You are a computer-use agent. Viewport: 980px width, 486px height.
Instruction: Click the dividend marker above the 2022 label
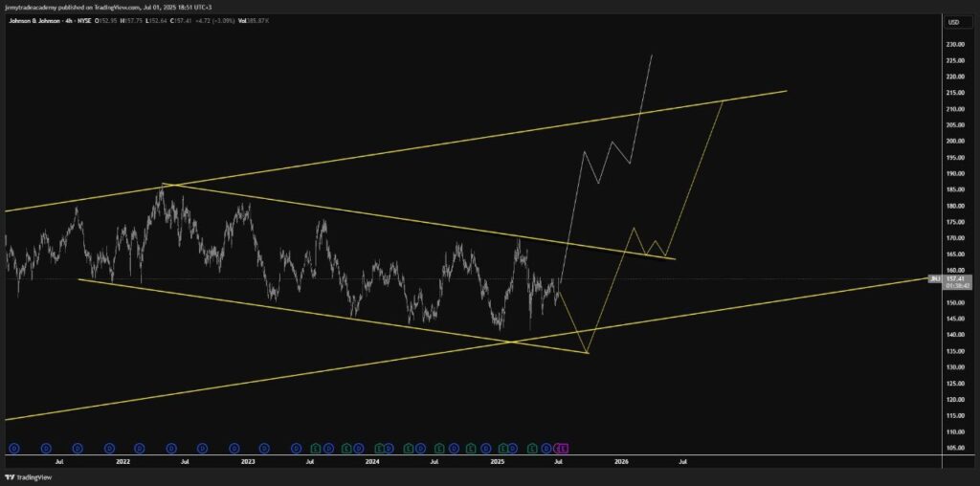108,448
